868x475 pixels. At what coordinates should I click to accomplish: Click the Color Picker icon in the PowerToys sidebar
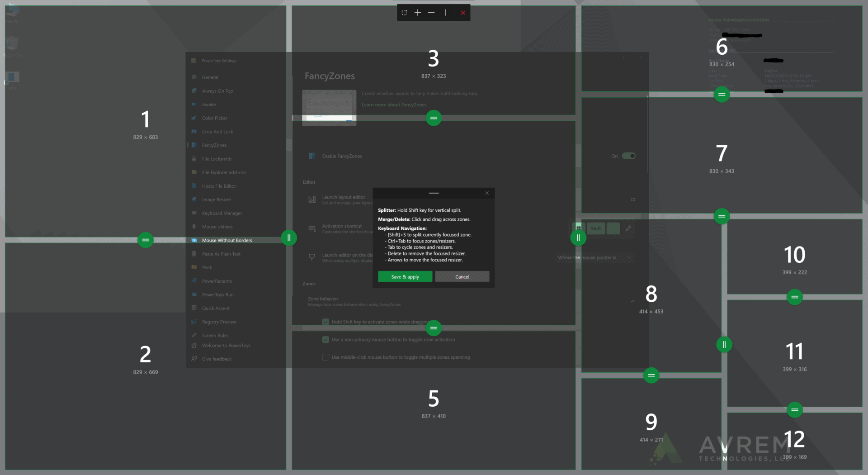(x=194, y=118)
